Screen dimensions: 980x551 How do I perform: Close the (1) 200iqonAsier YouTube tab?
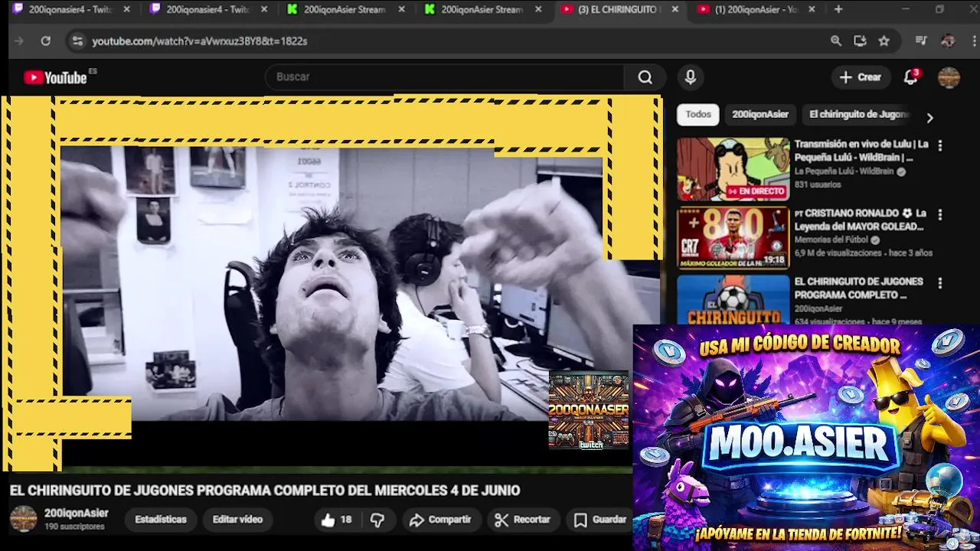[x=812, y=9]
